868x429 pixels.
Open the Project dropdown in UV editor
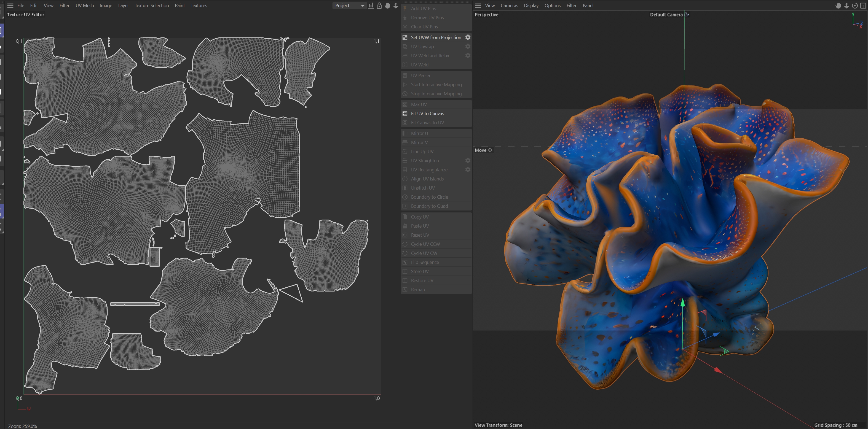349,6
